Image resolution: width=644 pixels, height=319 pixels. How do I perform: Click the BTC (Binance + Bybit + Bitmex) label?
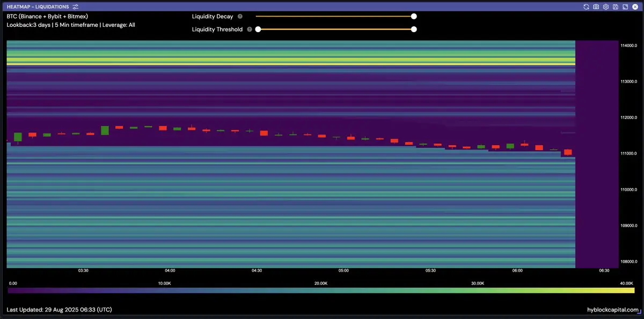47,17
